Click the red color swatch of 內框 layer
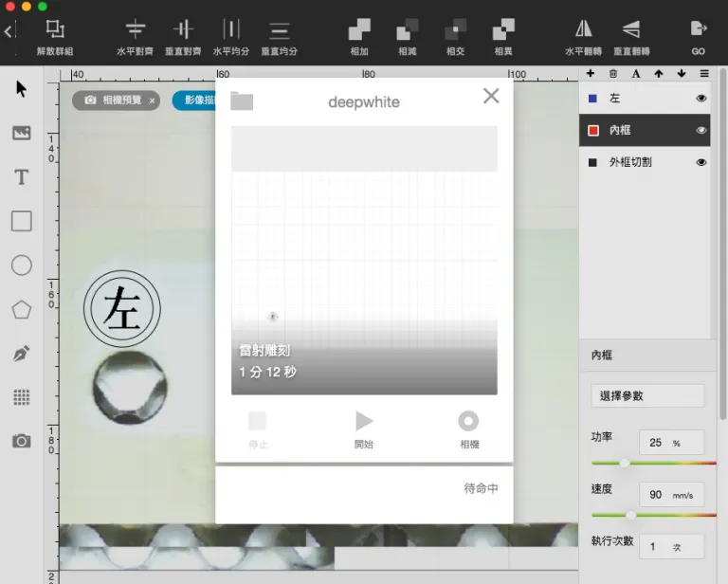This screenshot has height=584, width=728. tap(592, 131)
